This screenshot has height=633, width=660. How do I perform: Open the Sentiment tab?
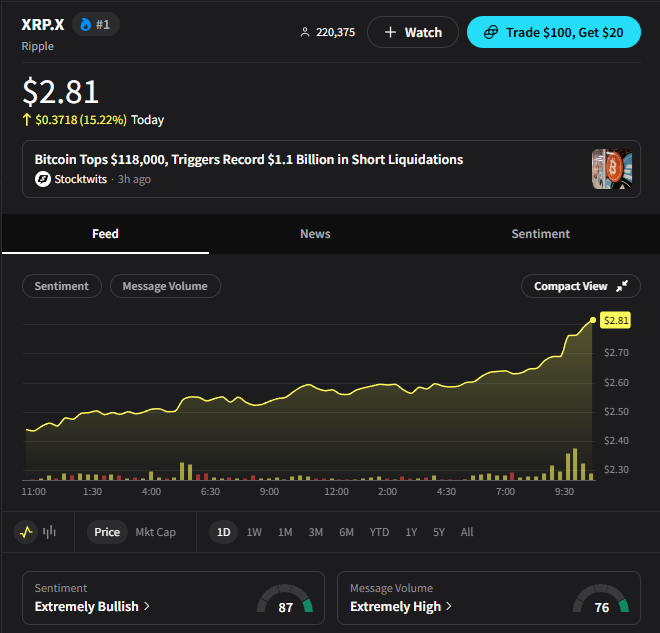[x=540, y=234]
